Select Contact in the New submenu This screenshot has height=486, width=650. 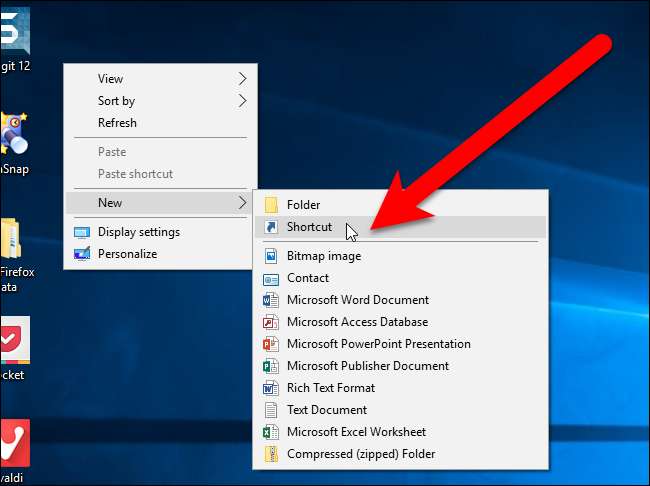tap(307, 278)
